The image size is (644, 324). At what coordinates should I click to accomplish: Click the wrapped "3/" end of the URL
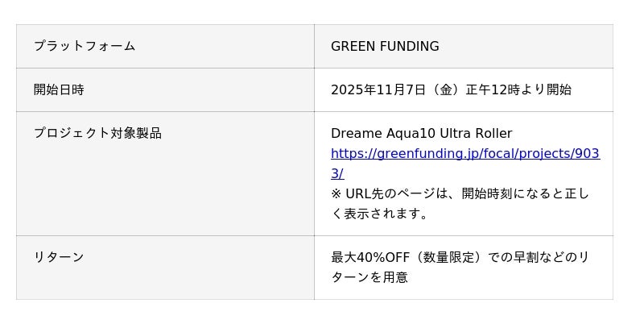pos(337,173)
